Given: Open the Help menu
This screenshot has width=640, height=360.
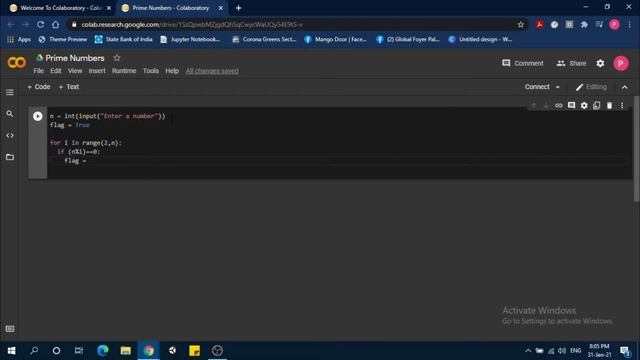Looking at the screenshot, I should click(x=172, y=71).
